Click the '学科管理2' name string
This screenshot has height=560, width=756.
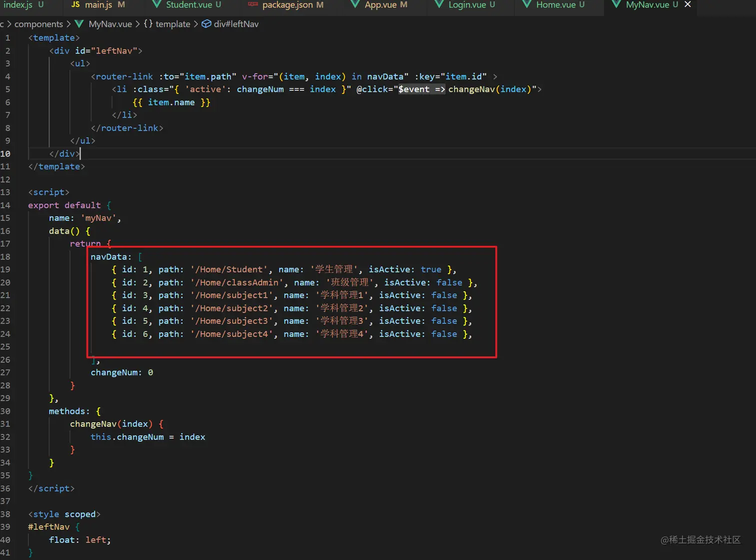click(341, 309)
